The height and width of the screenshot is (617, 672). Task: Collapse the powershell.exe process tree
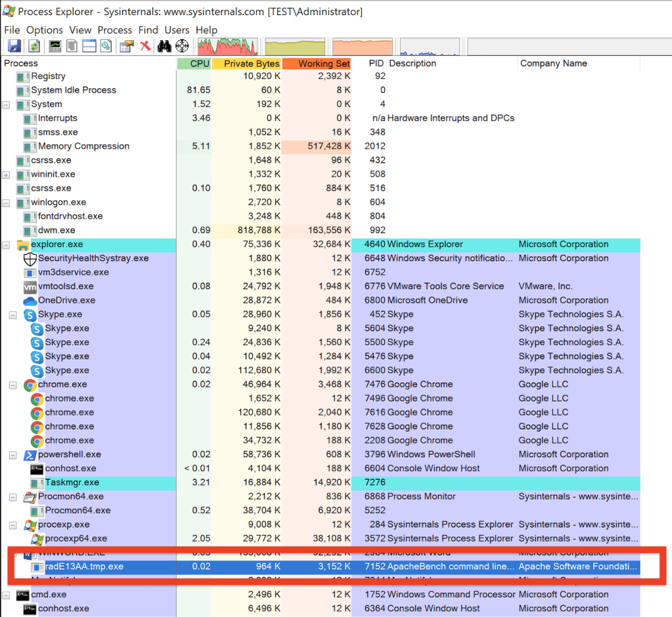12,455
